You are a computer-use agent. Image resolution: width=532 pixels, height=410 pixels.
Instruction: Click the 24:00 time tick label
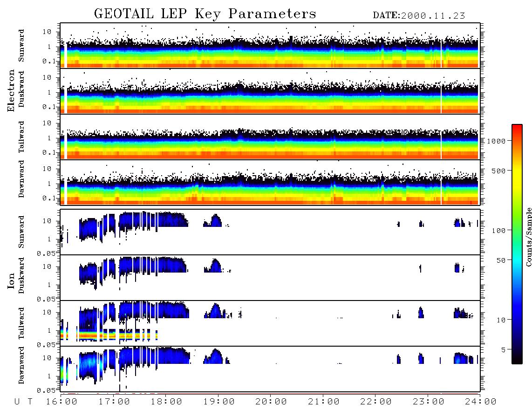tap(481, 402)
